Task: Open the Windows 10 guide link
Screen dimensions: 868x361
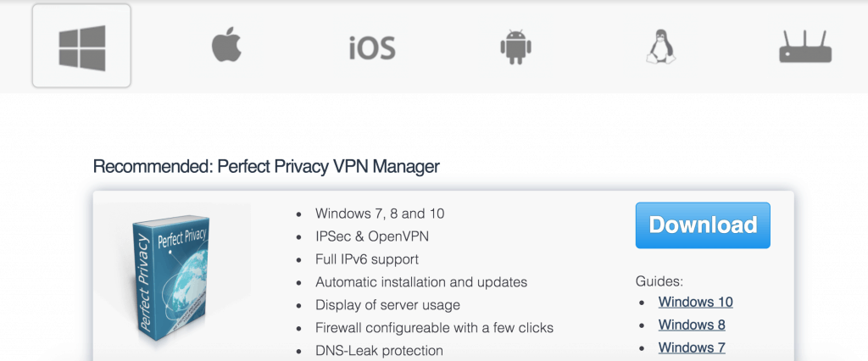Action: pos(695,302)
